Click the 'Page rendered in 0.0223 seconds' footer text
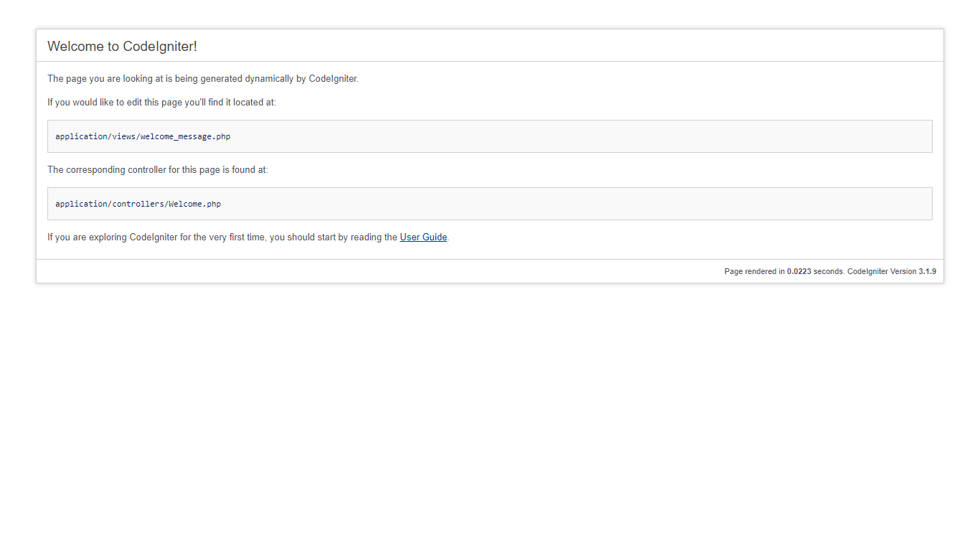Image resolution: width=980 pixels, height=551 pixels. point(830,272)
